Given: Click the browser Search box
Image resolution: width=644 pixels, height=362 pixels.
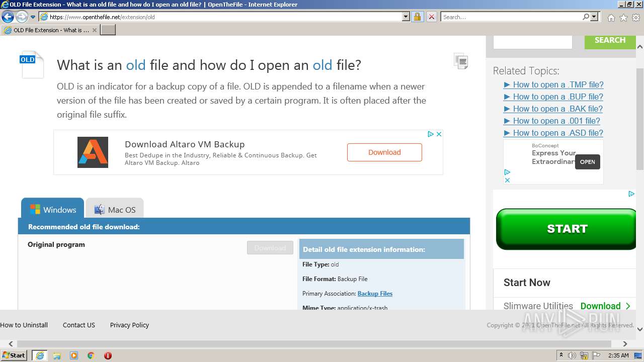Looking at the screenshot, I should click(511, 17).
